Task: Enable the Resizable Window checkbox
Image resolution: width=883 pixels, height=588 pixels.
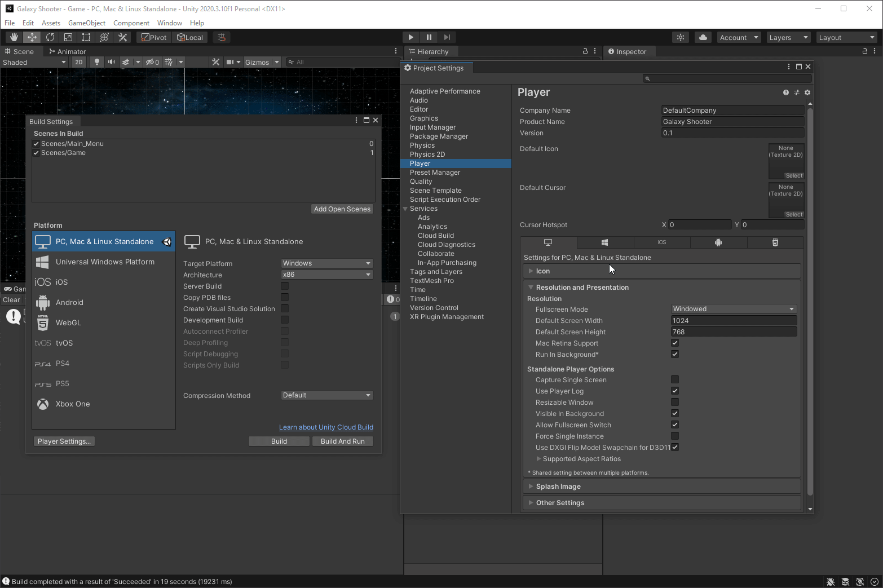Action: (x=675, y=402)
